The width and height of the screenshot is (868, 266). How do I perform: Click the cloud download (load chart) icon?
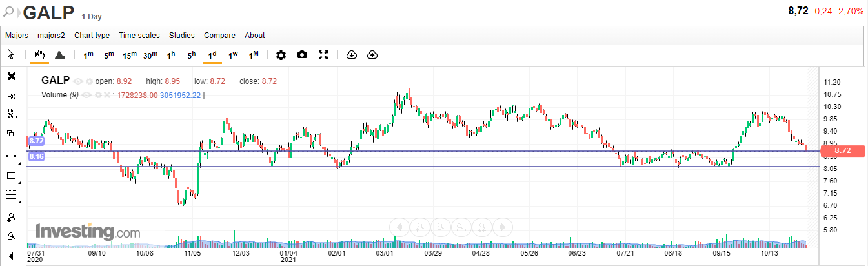[x=351, y=56]
